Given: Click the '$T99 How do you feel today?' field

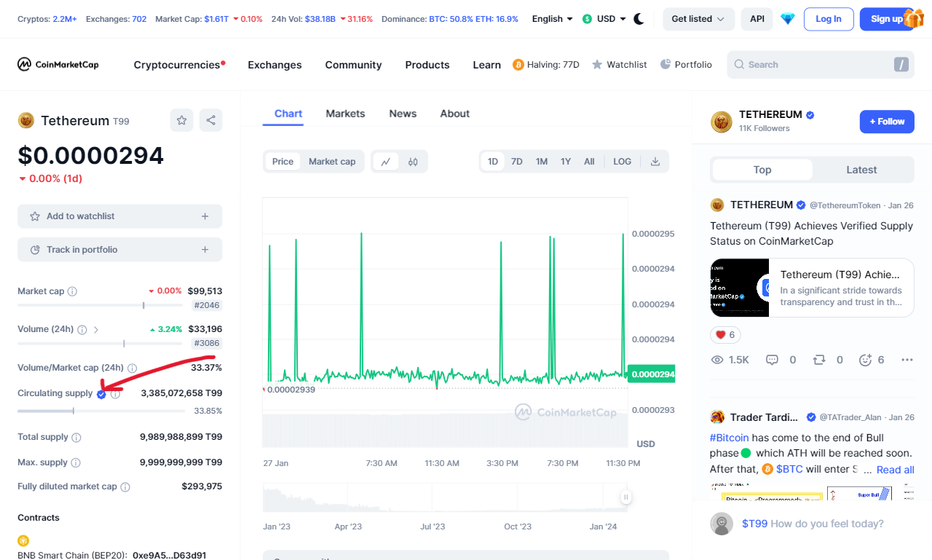Looking at the screenshot, I should pos(813,524).
